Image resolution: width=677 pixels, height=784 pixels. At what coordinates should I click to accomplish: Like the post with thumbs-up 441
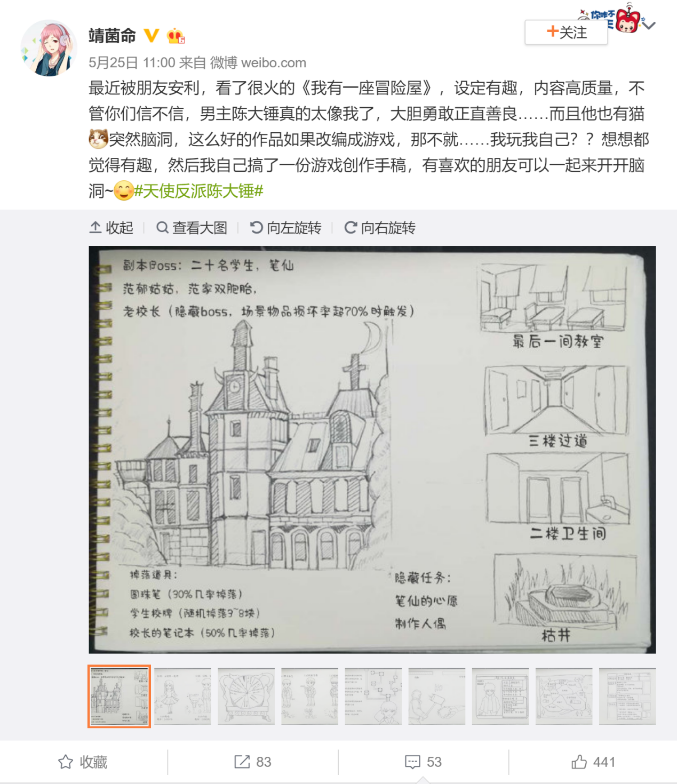593,762
